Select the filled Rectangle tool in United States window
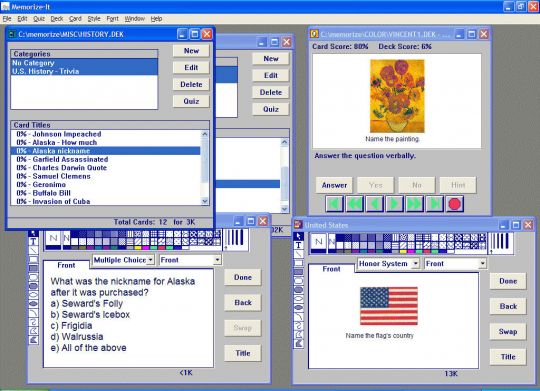This screenshot has width=540, height=391. coord(299,272)
